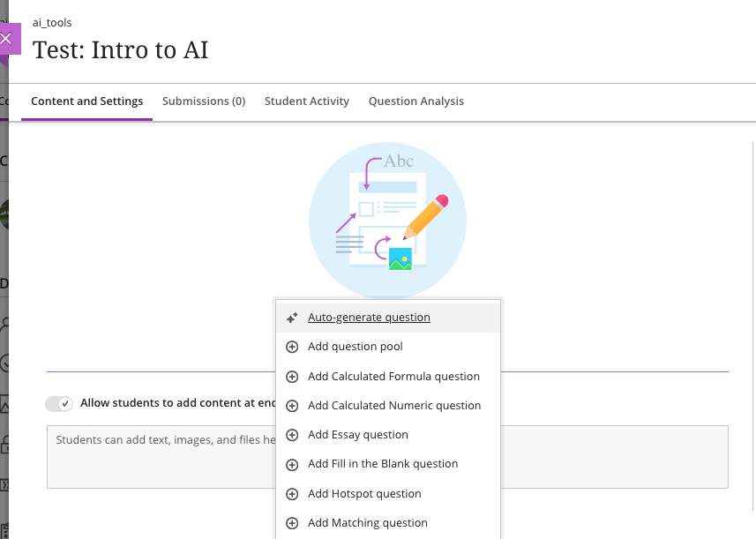The image size is (756, 539).
Task: Click plus icon for Fill in the Blank
Action: pos(293,464)
